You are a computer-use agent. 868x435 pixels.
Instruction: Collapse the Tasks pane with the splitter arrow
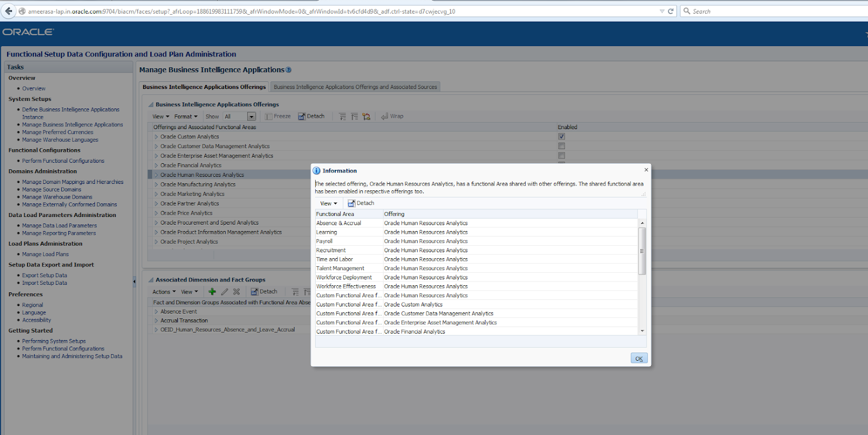(135, 281)
